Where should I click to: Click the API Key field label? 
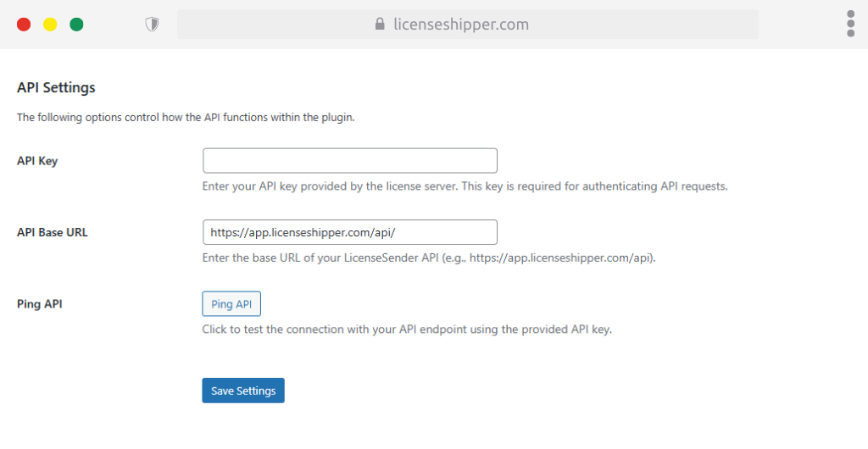coord(37,161)
